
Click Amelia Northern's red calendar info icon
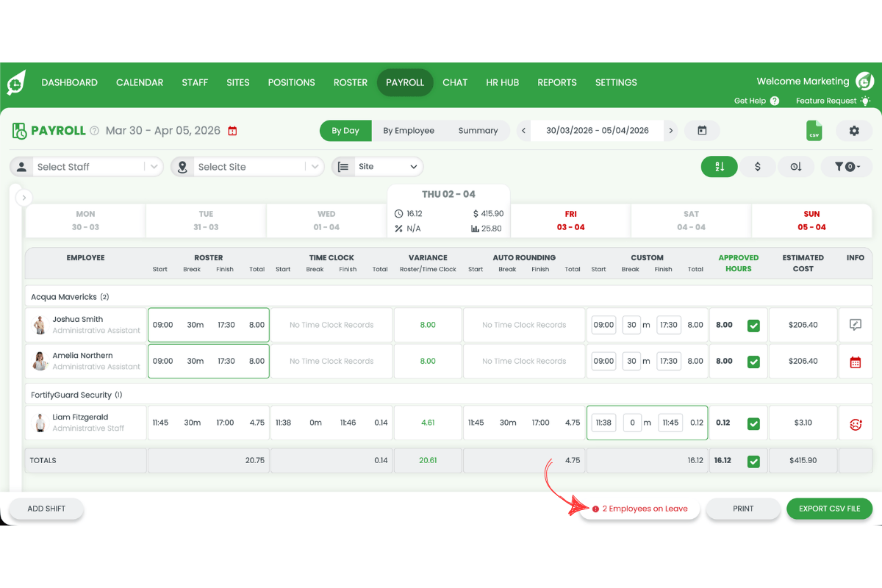[x=855, y=362]
